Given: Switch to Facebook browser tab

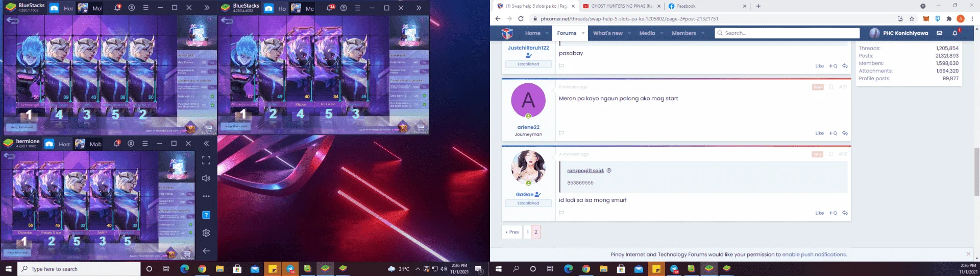Looking at the screenshot, I should (x=707, y=6).
